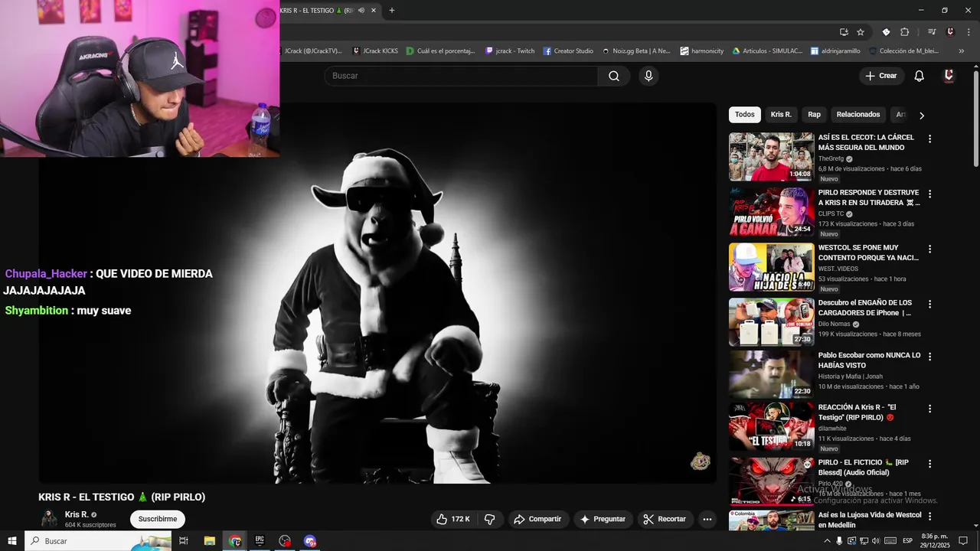Image resolution: width=980 pixels, height=551 pixels.
Task: Open Pablo Escobar video thumbnail
Action: 771,374
